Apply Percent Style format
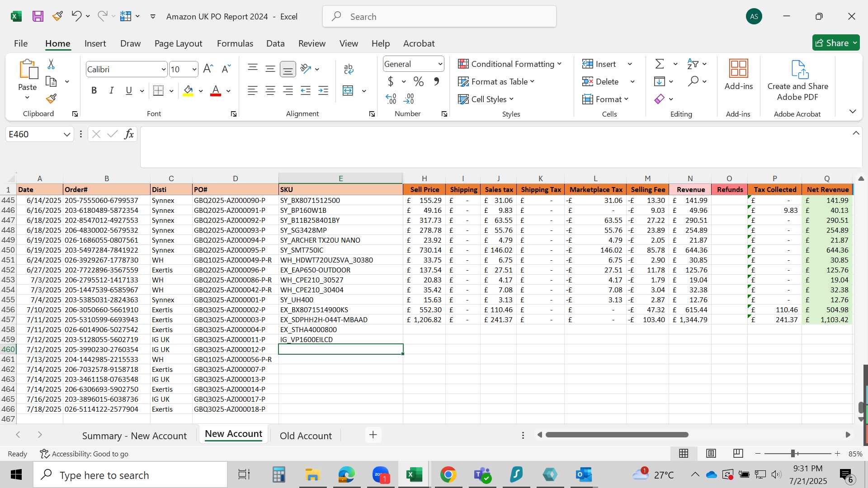 419,81
